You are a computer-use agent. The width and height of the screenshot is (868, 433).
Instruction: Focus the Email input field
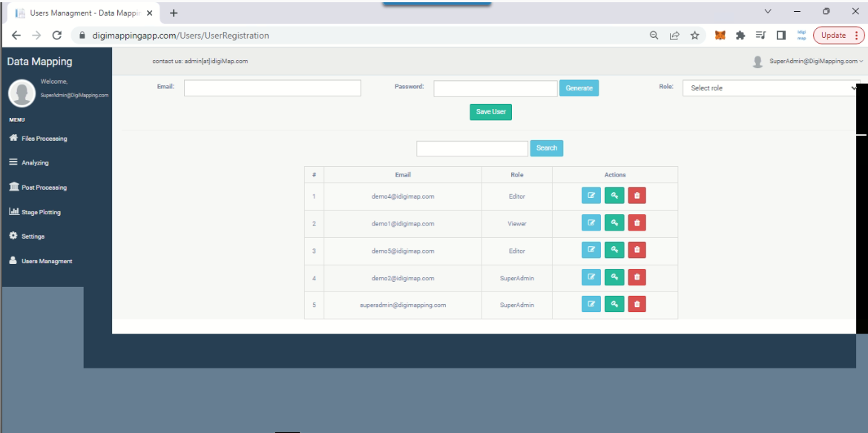pyautogui.click(x=272, y=88)
